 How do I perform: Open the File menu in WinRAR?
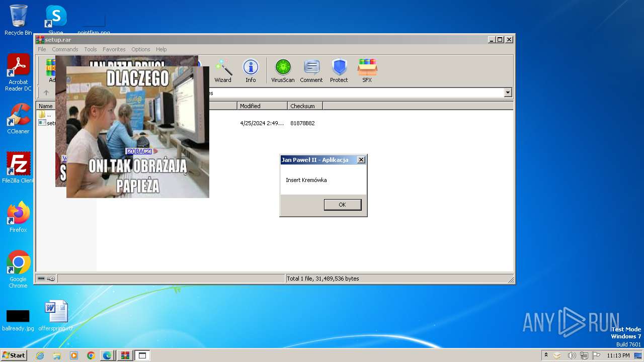(x=42, y=49)
